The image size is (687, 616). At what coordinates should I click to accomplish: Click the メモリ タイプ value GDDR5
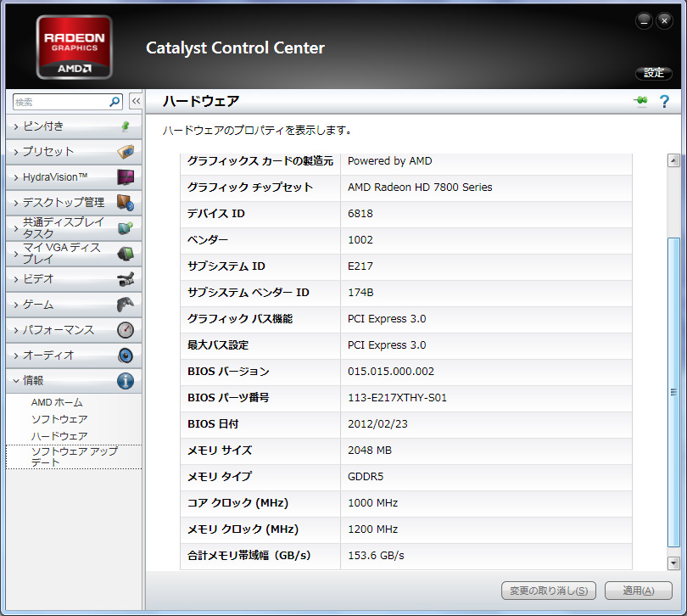[x=366, y=477]
